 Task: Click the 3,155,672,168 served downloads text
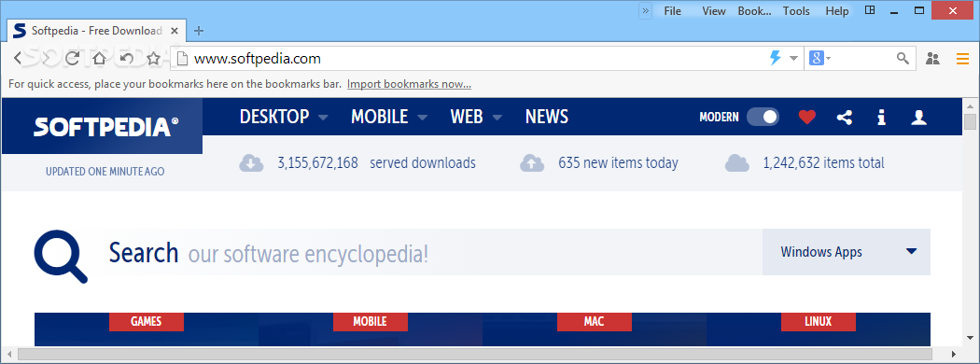point(376,163)
